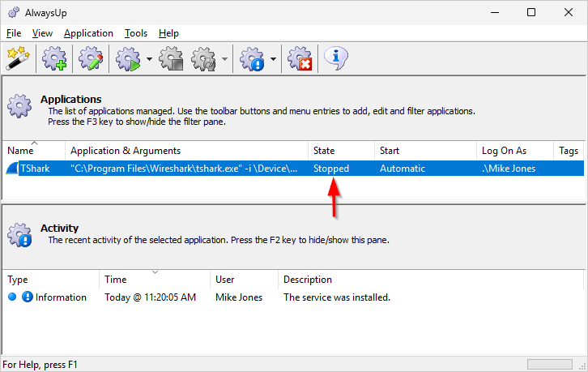Expand the Start application dropdown arrow

point(149,59)
